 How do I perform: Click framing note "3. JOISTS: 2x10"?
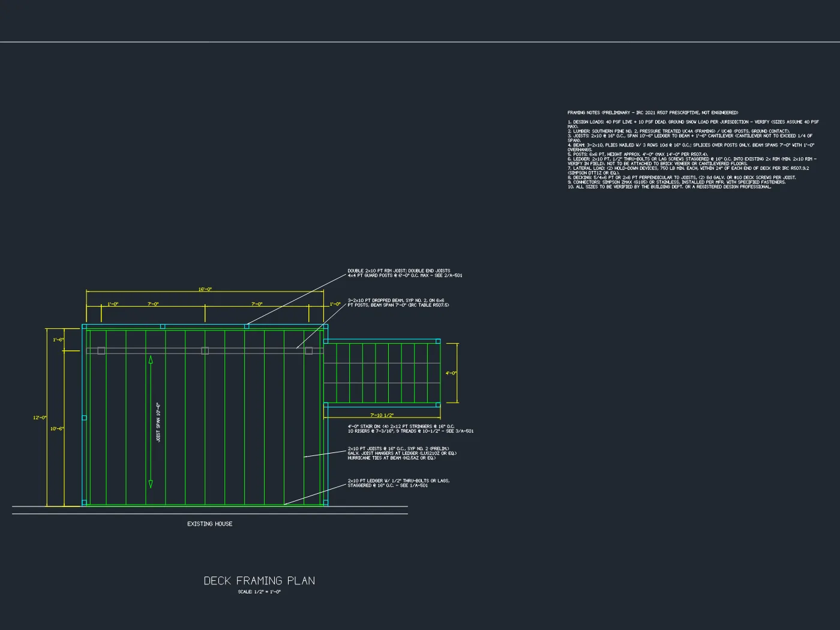pos(690,138)
